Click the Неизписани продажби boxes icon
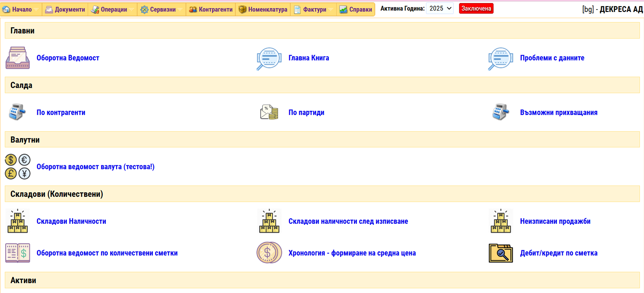Image resolution: width=644 pixels, height=293 pixels. [501, 221]
